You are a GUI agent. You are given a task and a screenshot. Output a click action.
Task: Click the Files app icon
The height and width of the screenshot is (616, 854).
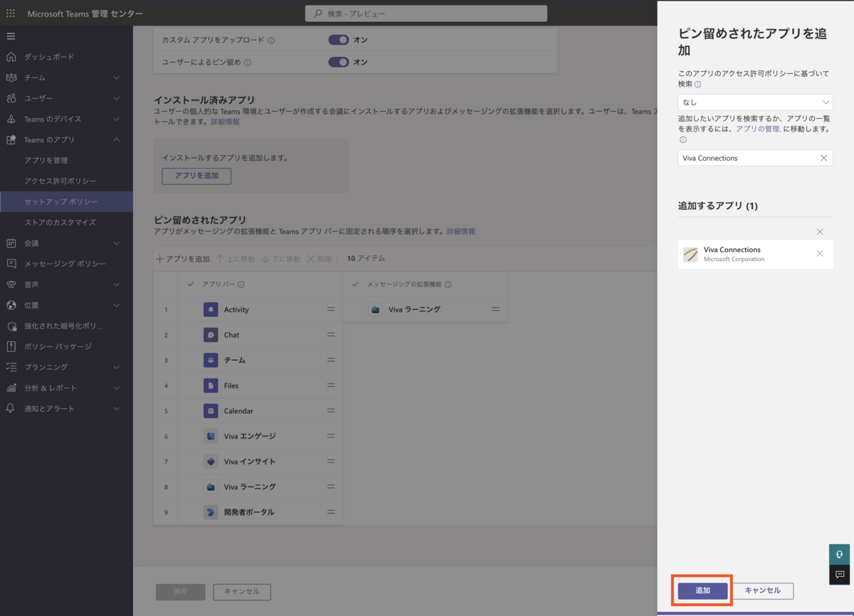click(x=211, y=386)
